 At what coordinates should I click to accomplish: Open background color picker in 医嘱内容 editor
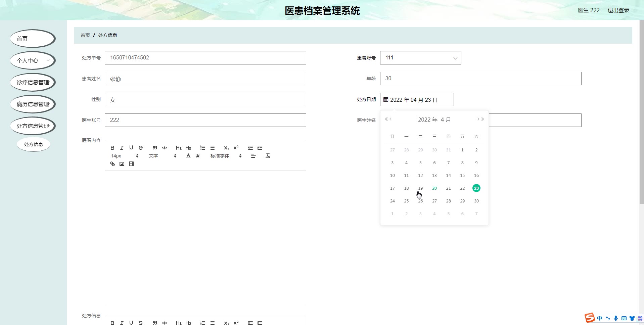(x=198, y=156)
